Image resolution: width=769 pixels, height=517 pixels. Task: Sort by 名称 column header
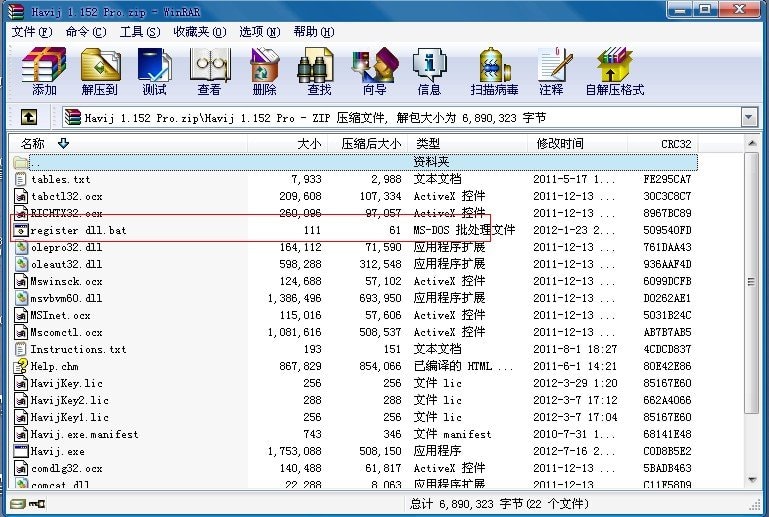coord(128,144)
